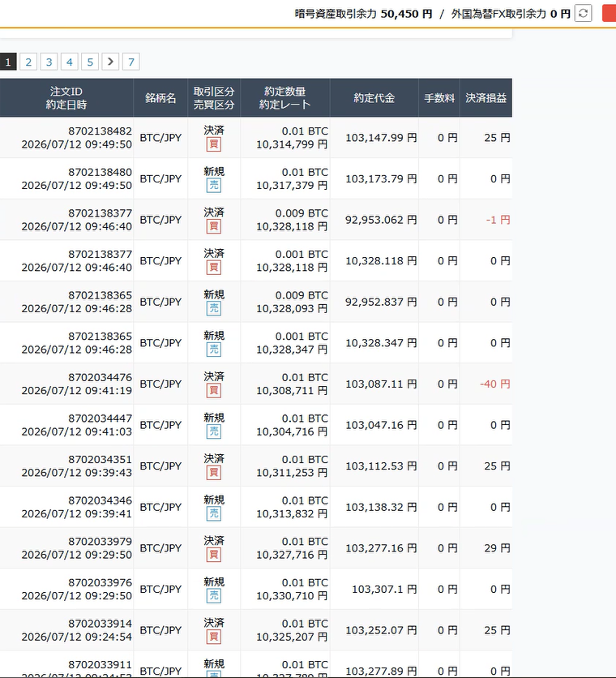Click the 売 badge for order 8702034447
This screenshot has width=616, height=678.
coord(214,432)
